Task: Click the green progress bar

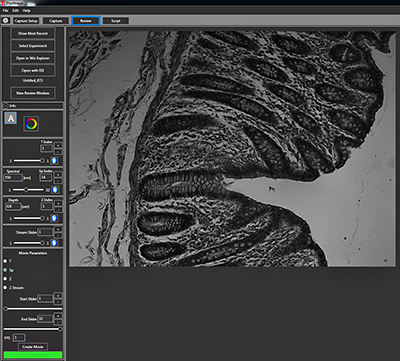Action: (33, 355)
